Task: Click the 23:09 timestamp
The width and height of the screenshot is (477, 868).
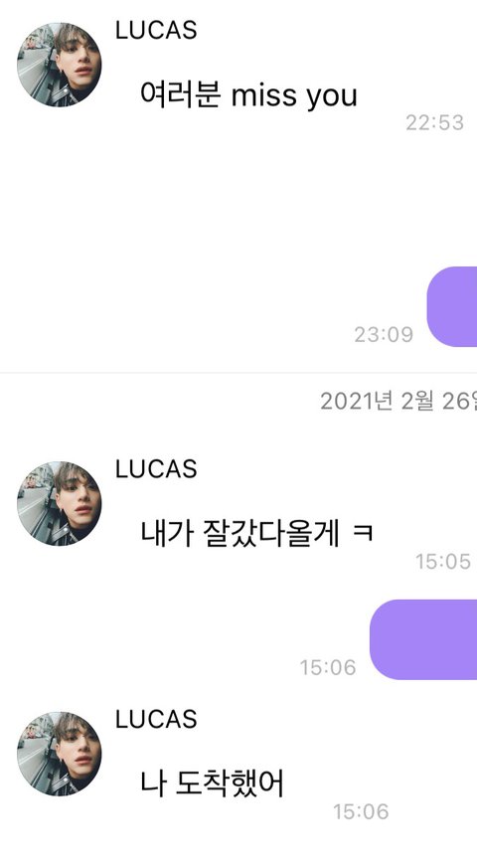Action: [x=384, y=334]
